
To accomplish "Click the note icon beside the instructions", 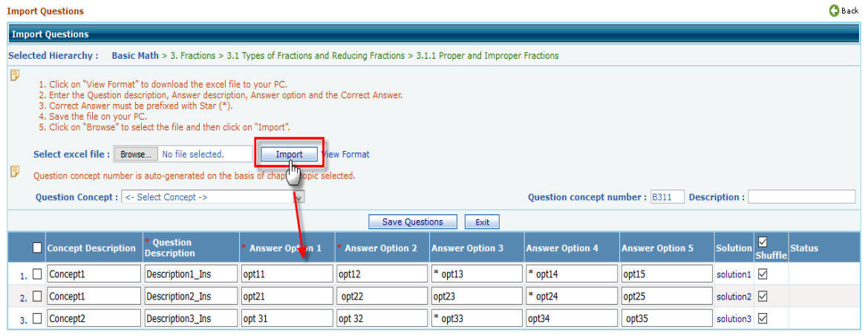I will click(14, 75).
